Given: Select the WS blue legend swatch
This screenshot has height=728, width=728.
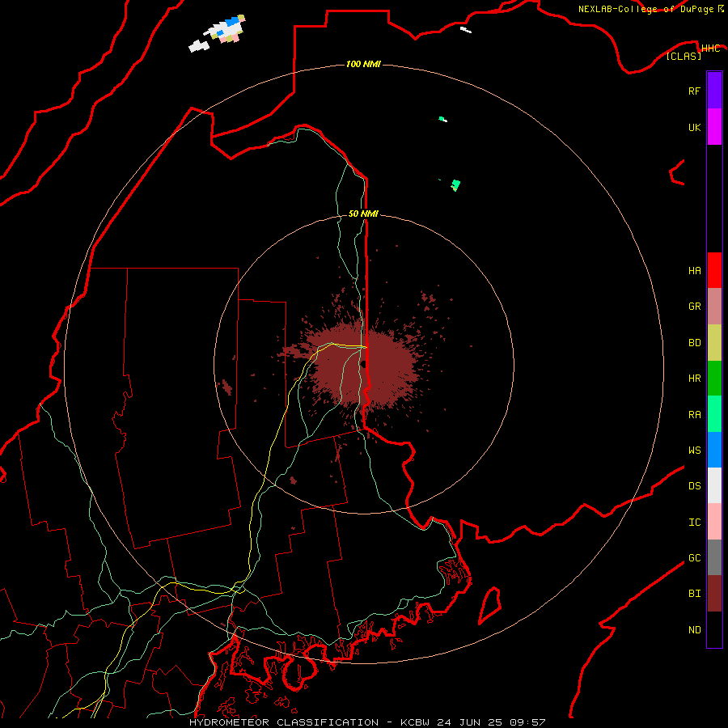Looking at the screenshot, I should 714,450.
